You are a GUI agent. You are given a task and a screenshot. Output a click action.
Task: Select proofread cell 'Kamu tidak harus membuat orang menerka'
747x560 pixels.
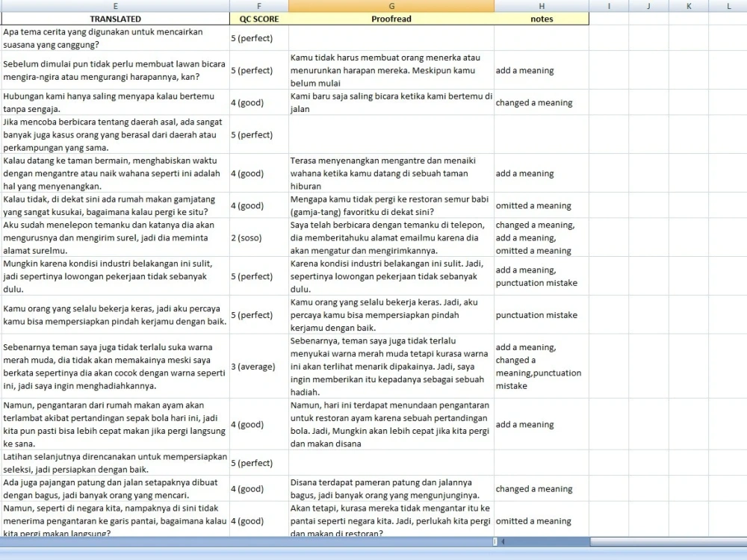[x=391, y=70]
